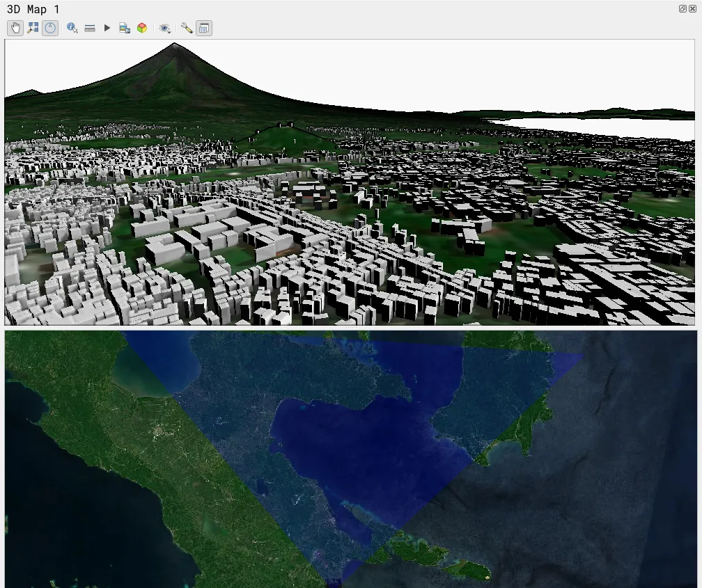Select the Identify tool
The image size is (702, 588).
coord(72,28)
